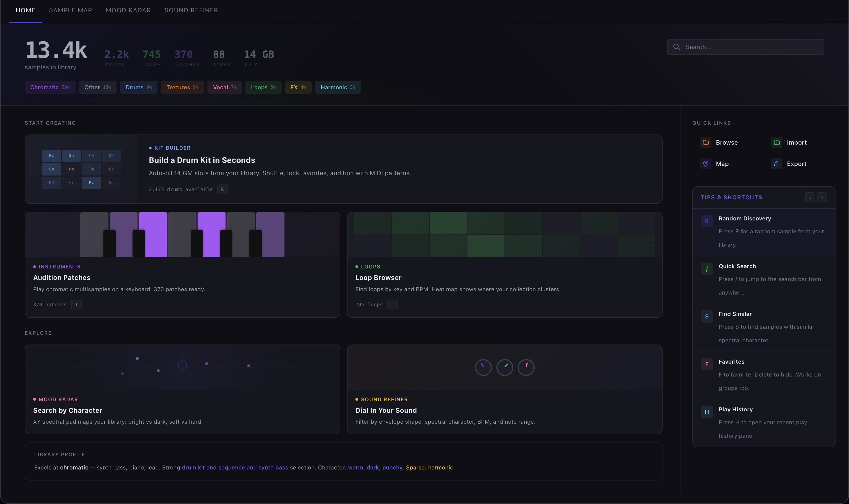
Task: Toggle the Drums filter chip
Action: click(x=138, y=87)
